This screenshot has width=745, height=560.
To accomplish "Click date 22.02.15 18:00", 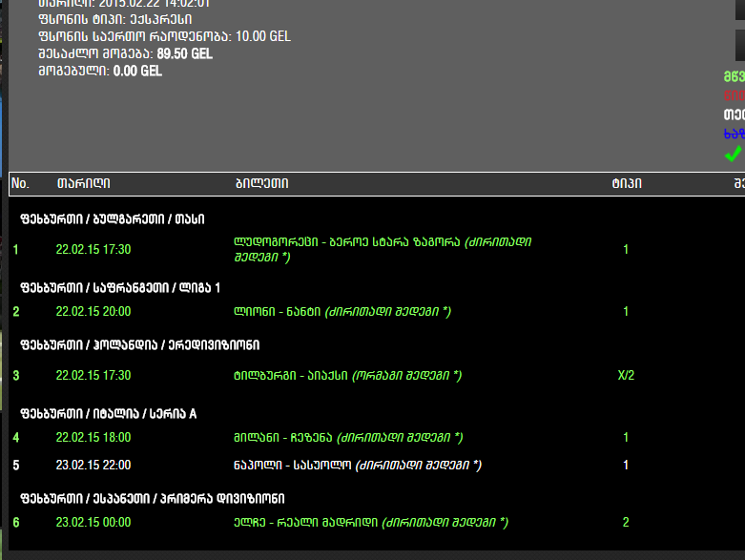I will pyautogui.click(x=93, y=438).
